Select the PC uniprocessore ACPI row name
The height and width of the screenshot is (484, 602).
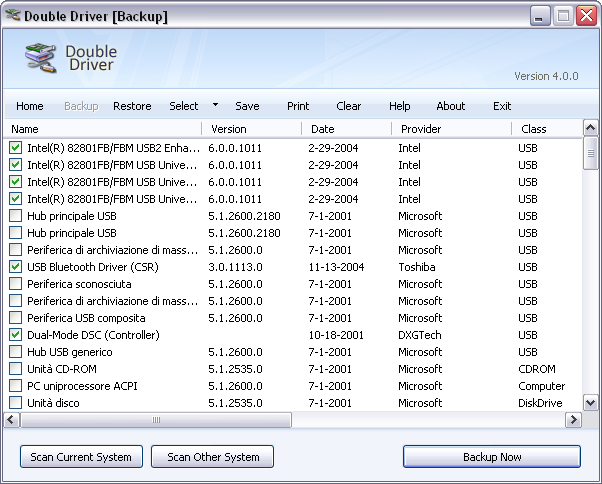pos(82,386)
